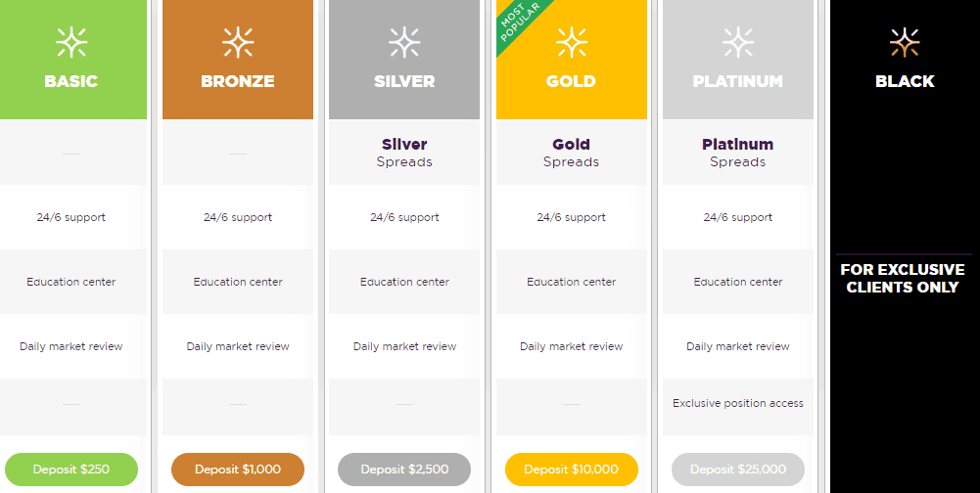Viewport: 980px width, 493px height.
Task: Click the Gold Spreads feature cell
Action: click(x=571, y=153)
